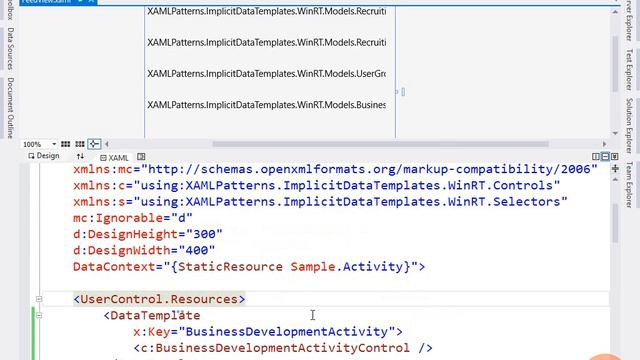Click the code editor vertical scrollbar thumb
Screen dimensions: 640x360
pos(615,223)
